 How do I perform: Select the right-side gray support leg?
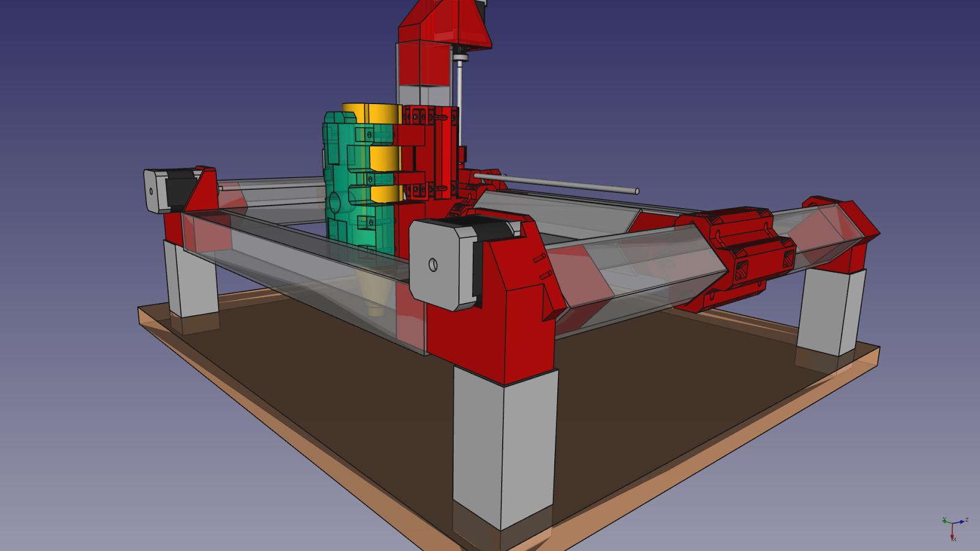coord(831,311)
